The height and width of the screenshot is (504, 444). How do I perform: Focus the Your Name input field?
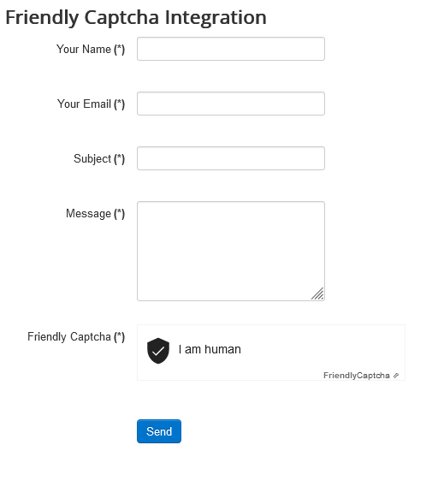tap(231, 49)
